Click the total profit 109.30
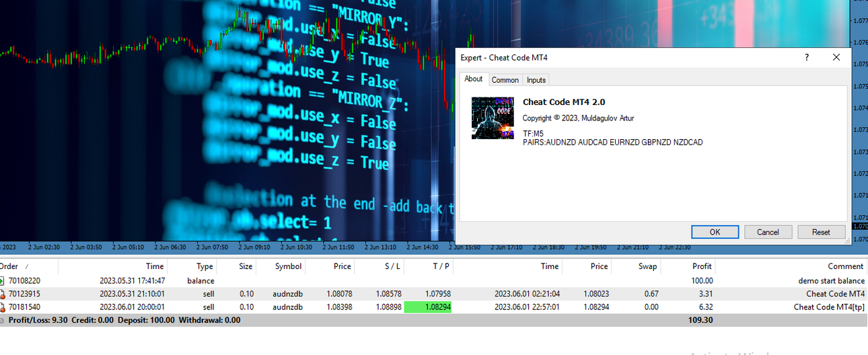This screenshot has width=868, height=355. pyautogui.click(x=702, y=320)
